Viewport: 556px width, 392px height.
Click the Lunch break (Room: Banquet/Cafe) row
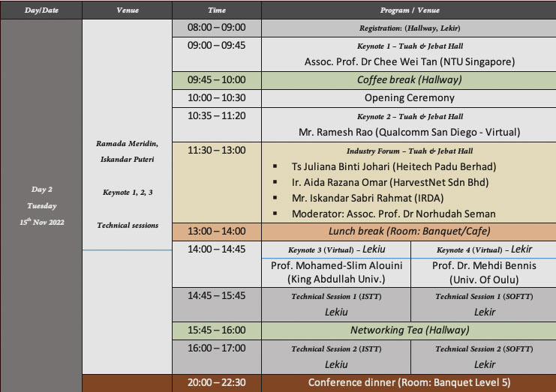tap(409, 232)
